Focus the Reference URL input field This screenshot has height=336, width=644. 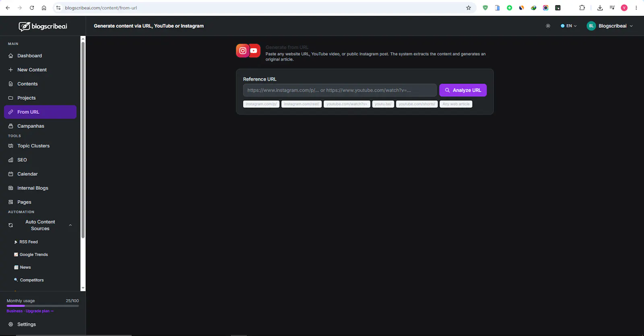coord(340,90)
